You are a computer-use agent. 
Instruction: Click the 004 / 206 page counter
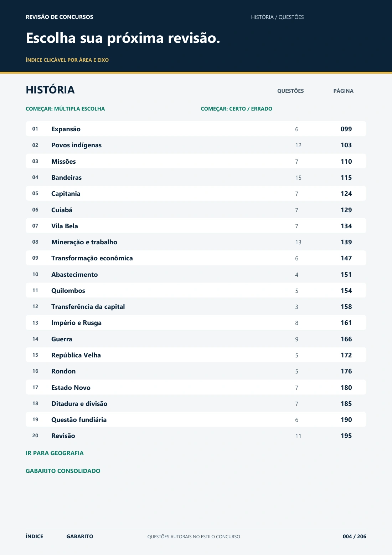pyautogui.click(x=354, y=536)
